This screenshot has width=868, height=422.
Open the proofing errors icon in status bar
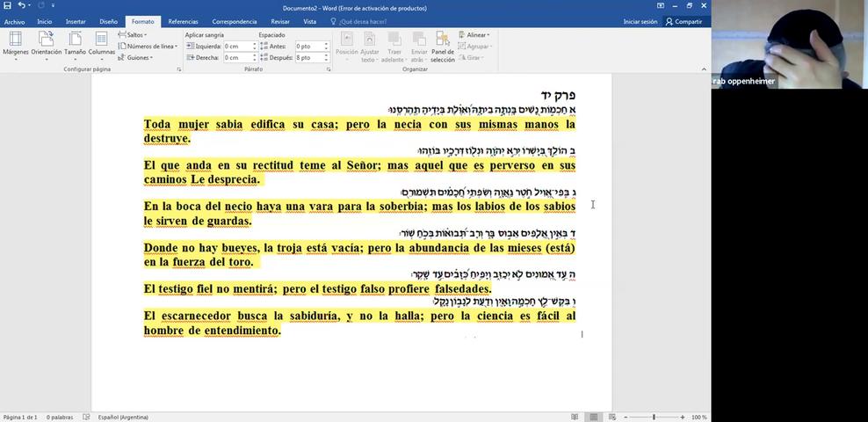click(86, 417)
